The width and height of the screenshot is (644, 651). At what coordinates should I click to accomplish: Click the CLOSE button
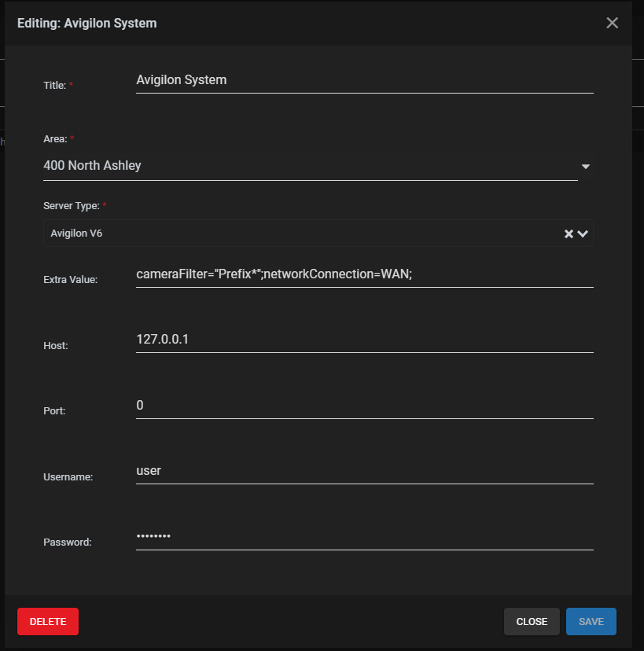pos(532,622)
